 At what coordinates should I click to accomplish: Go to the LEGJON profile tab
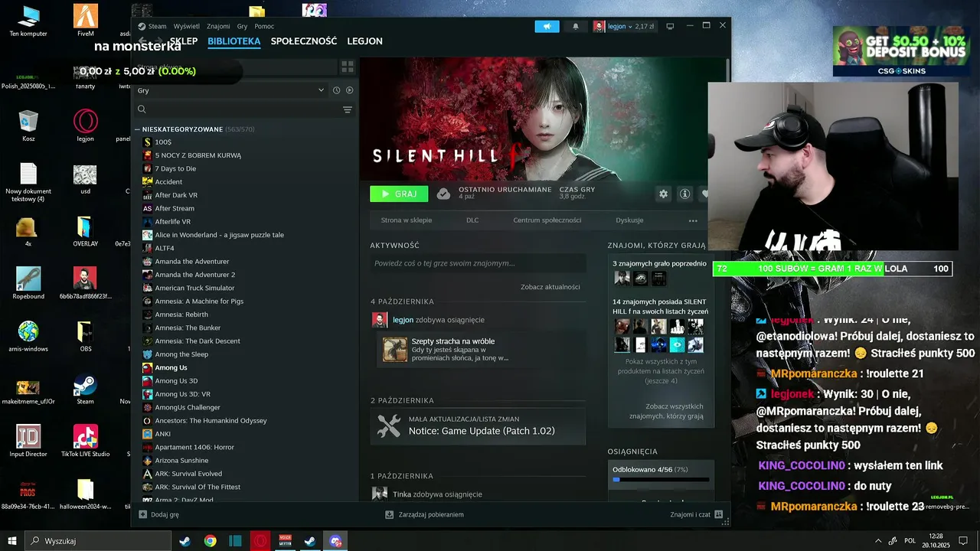click(x=364, y=41)
